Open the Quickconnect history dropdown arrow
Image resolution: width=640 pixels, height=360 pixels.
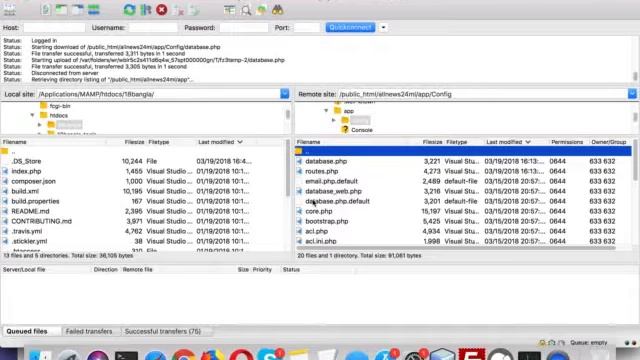click(x=383, y=27)
